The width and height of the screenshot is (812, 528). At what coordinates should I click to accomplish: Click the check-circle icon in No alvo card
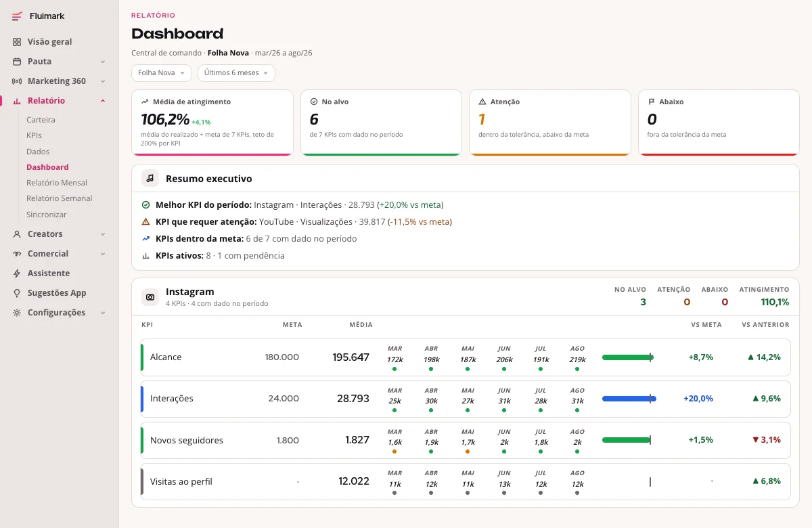(x=314, y=102)
